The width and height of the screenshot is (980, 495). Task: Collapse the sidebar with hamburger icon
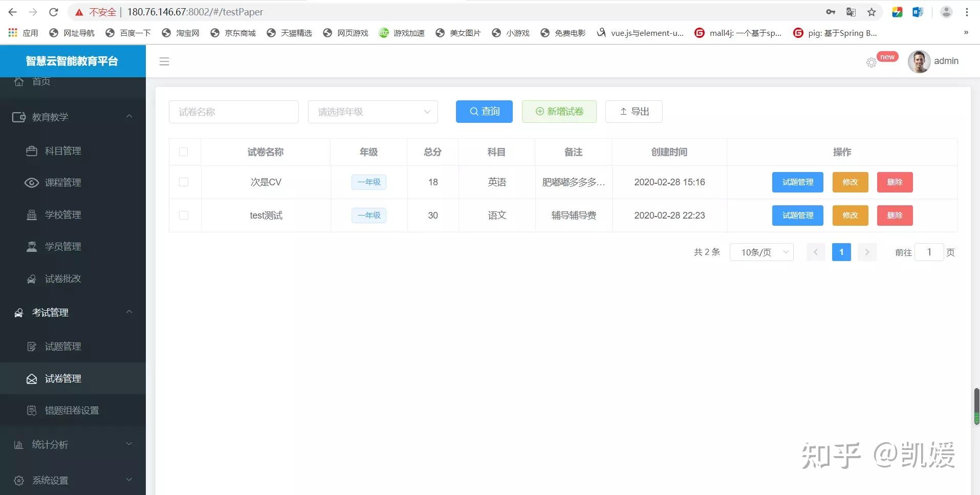tap(164, 61)
